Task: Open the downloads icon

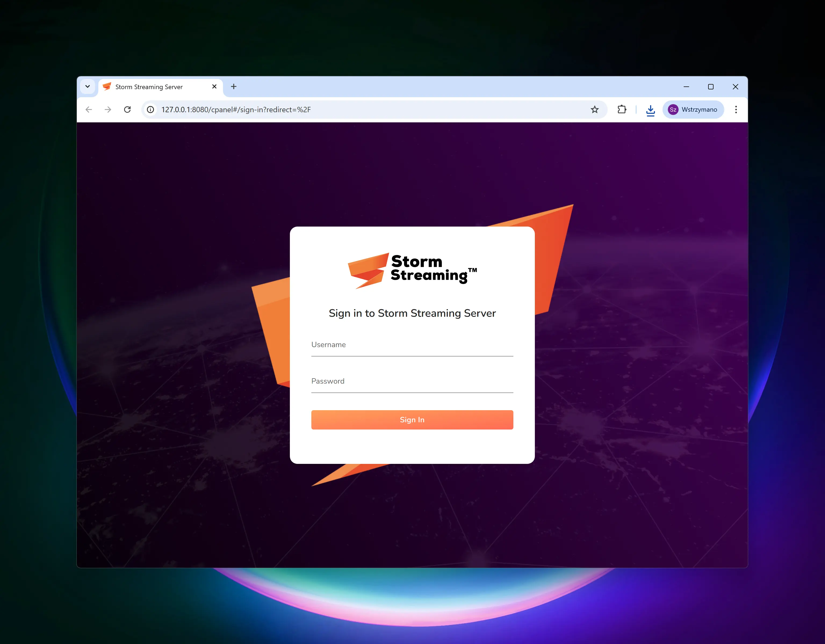Action: [650, 110]
